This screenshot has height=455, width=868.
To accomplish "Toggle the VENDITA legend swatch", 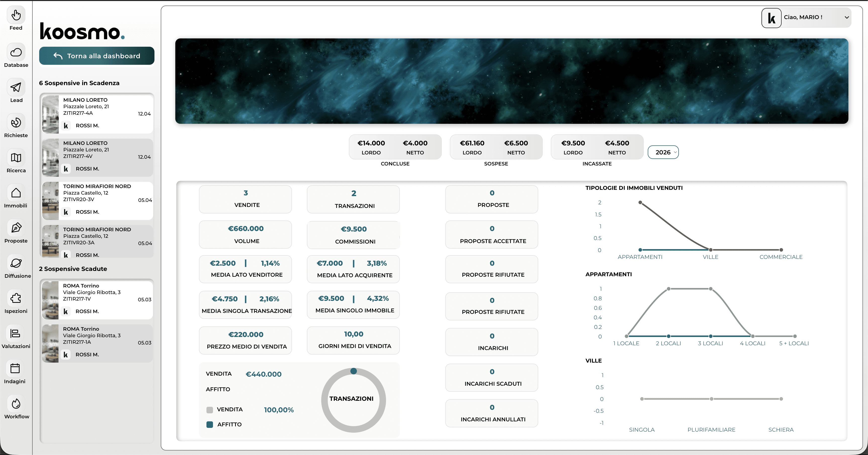I will click(x=209, y=410).
